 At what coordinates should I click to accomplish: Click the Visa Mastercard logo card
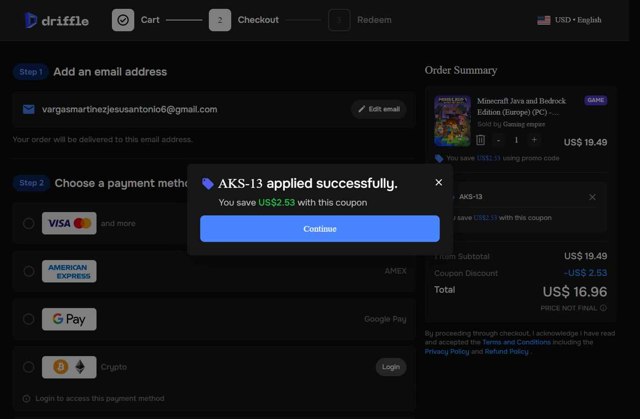(69, 223)
